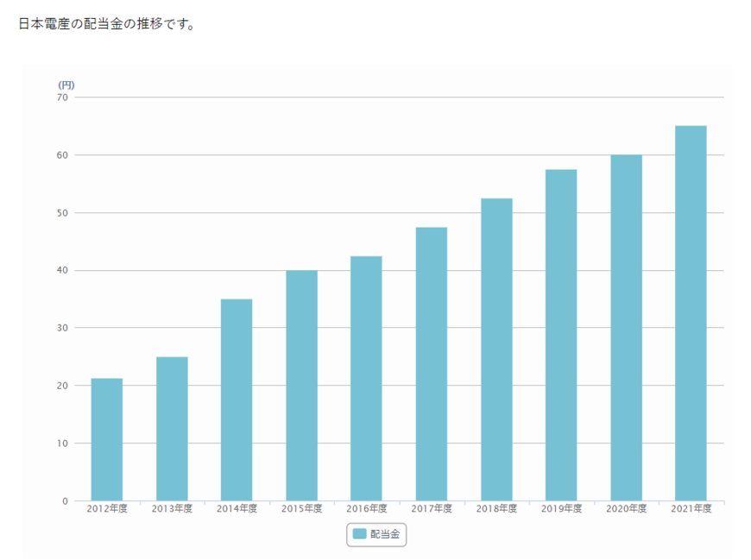The image size is (751, 560).
Task: Click the 2021年度 x-axis label
Action: (x=691, y=509)
